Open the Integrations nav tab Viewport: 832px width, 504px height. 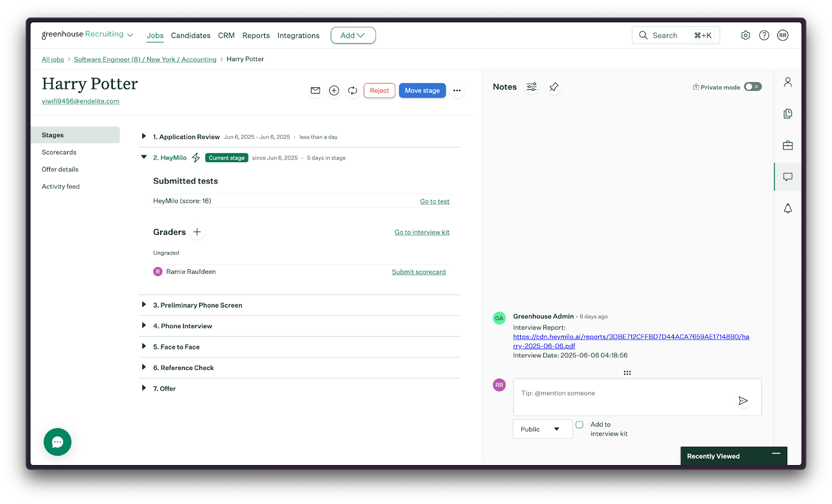click(298, 35)
